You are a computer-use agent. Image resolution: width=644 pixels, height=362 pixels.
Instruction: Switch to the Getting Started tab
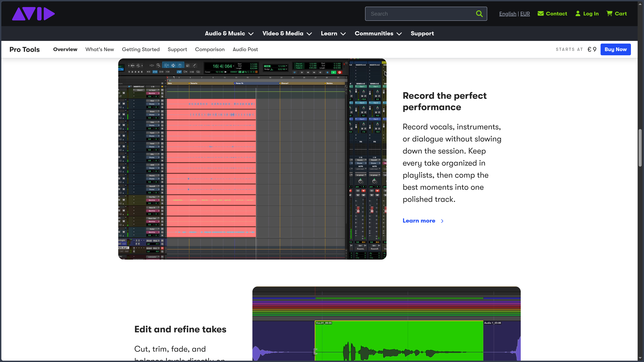click(x=141, y=49)
